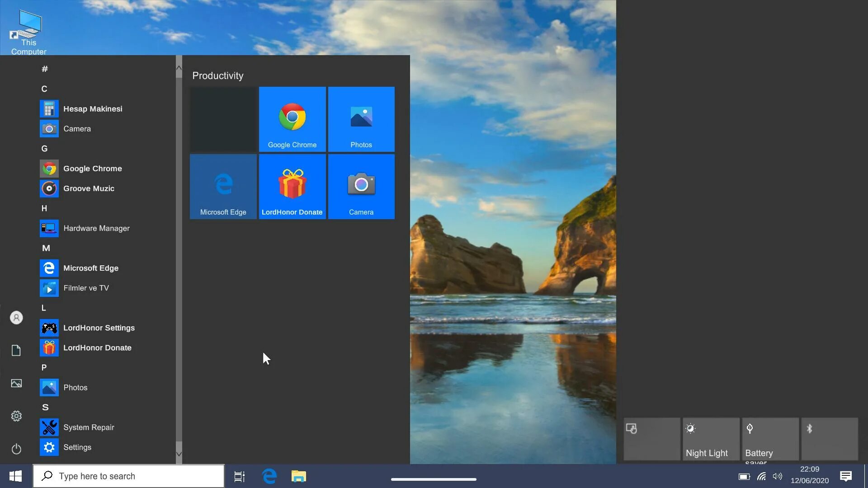Expand letter index via the G header

click(x=44, y=149)
